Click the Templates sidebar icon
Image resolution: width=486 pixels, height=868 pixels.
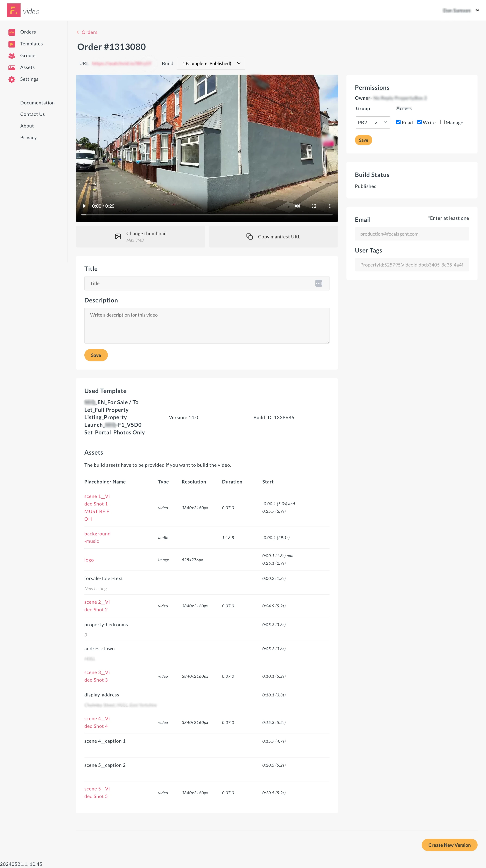pos(12,44)
